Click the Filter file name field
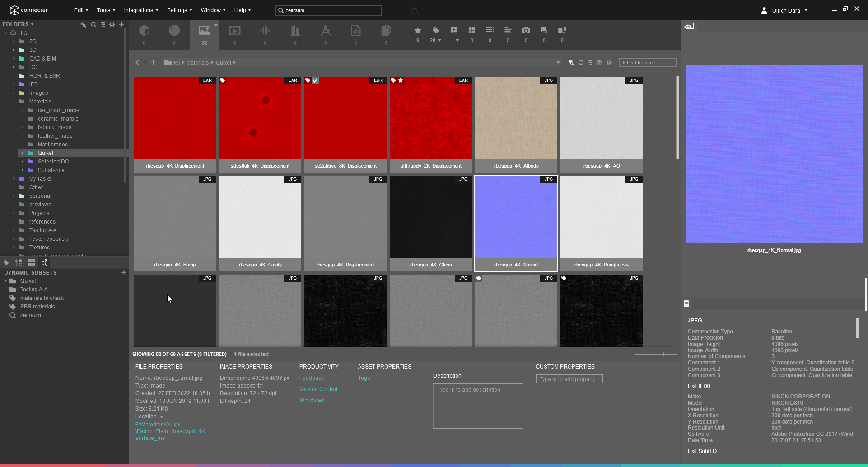Screen dimensions: 868x467 pos(648,62)
